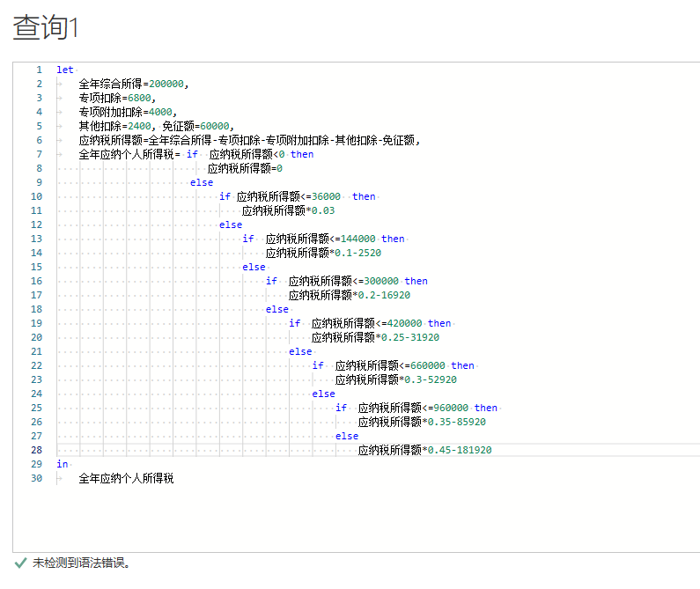700x589 pixels.
Task: Click 全年应纳个人所得税 on line 30
Action: tap(126, 479)
